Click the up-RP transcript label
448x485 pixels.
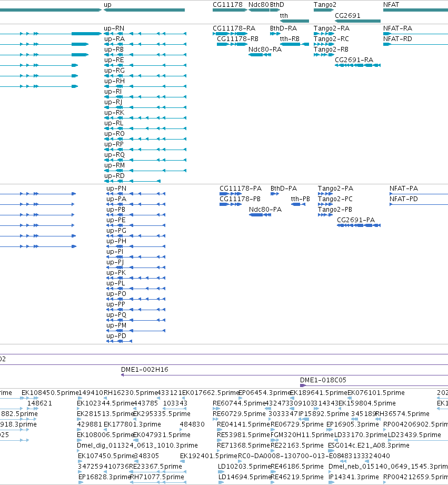[x=114, y=144]
